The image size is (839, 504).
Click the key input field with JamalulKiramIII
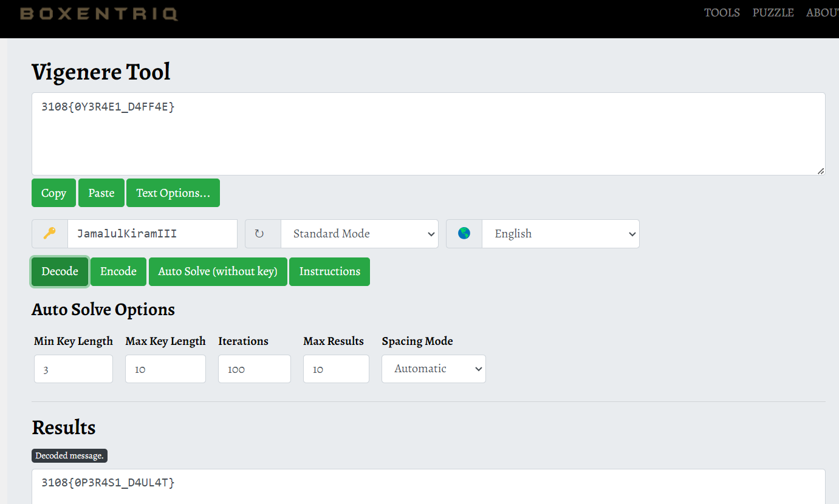[152, 234]
